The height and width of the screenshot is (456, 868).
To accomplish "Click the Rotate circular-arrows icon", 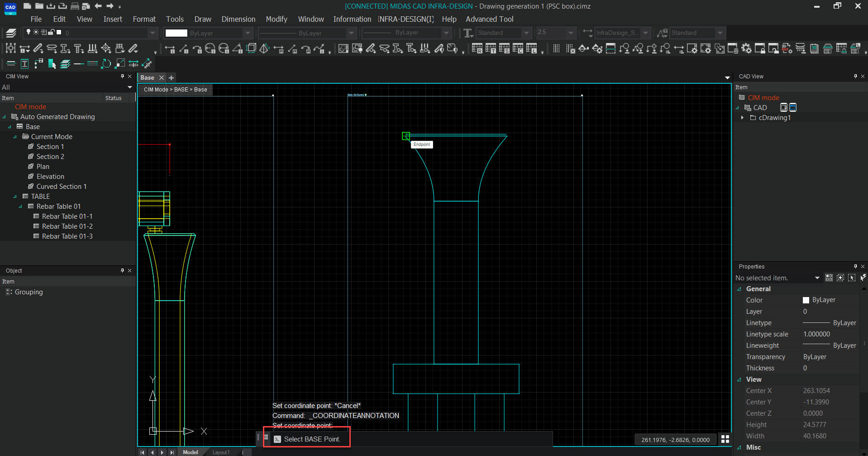I will [106, 64].
